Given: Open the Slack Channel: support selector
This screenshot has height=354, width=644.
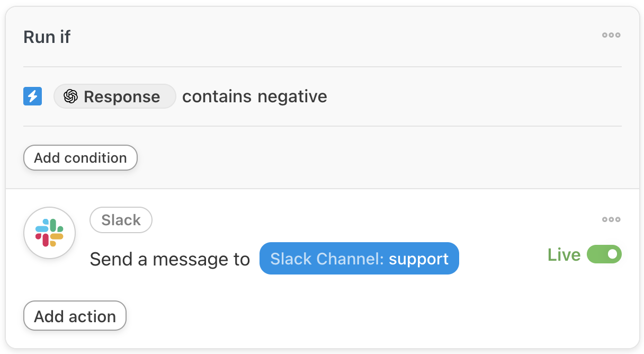Looking at the screenshot, I should (x=359, y=259).
